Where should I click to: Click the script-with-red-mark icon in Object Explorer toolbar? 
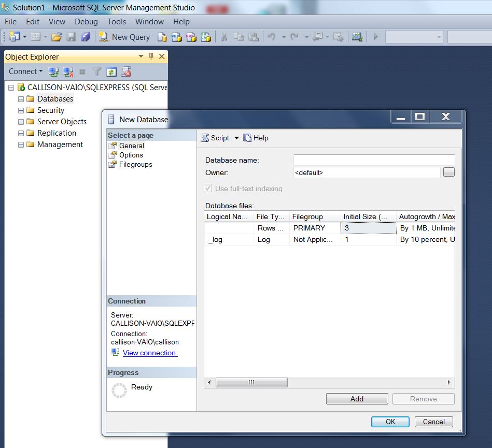click(x=126, y=72)
